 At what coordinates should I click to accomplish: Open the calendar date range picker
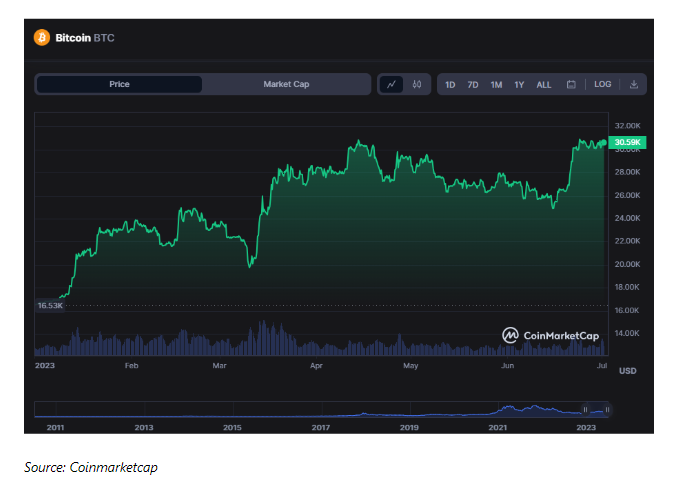point(571,84)
